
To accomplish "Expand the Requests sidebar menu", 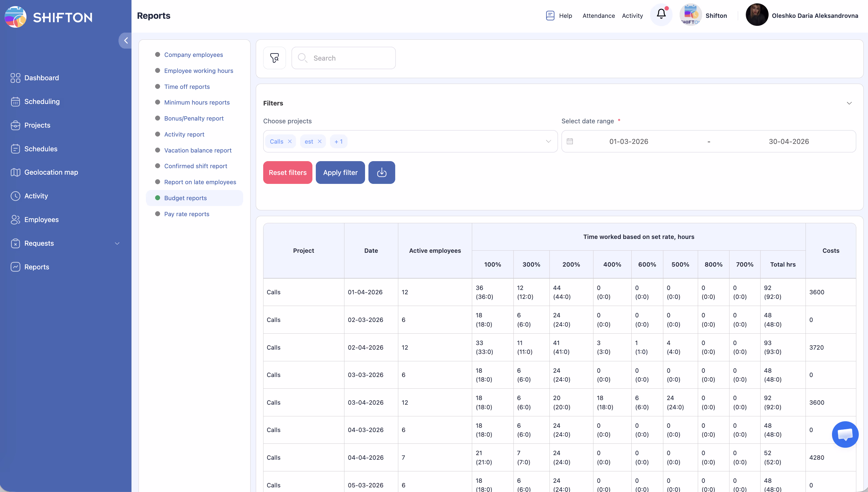I will (x=117, y=243).
